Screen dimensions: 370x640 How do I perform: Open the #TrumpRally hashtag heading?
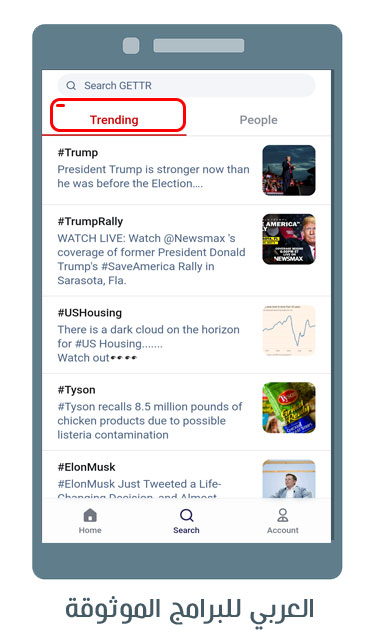pyautogui.click(x=90, y=222)
